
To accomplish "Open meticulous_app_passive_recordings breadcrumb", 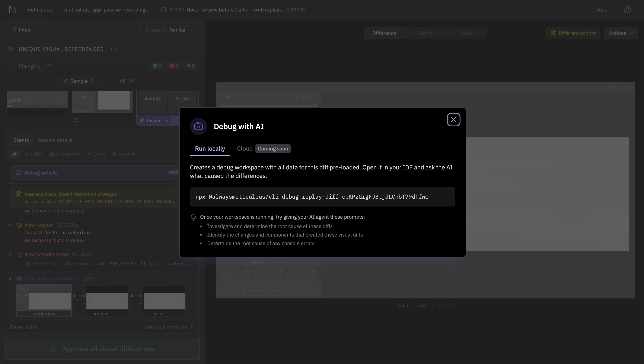I will pyautogui.click(x=106, y=10).
